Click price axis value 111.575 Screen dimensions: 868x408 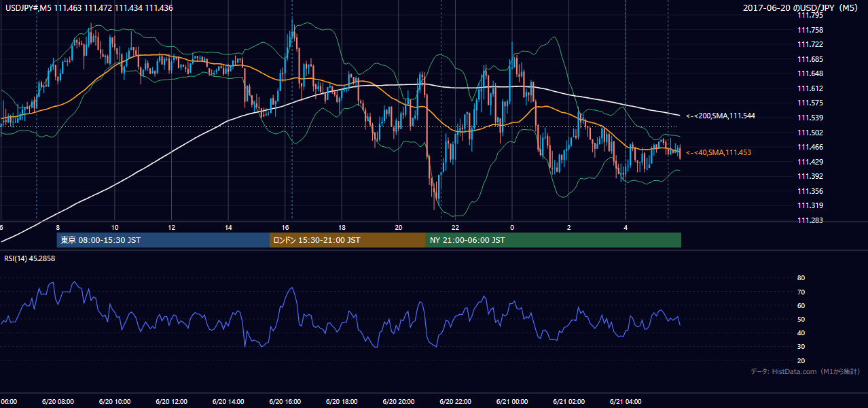pyautogui.click(x=810, y=103)
